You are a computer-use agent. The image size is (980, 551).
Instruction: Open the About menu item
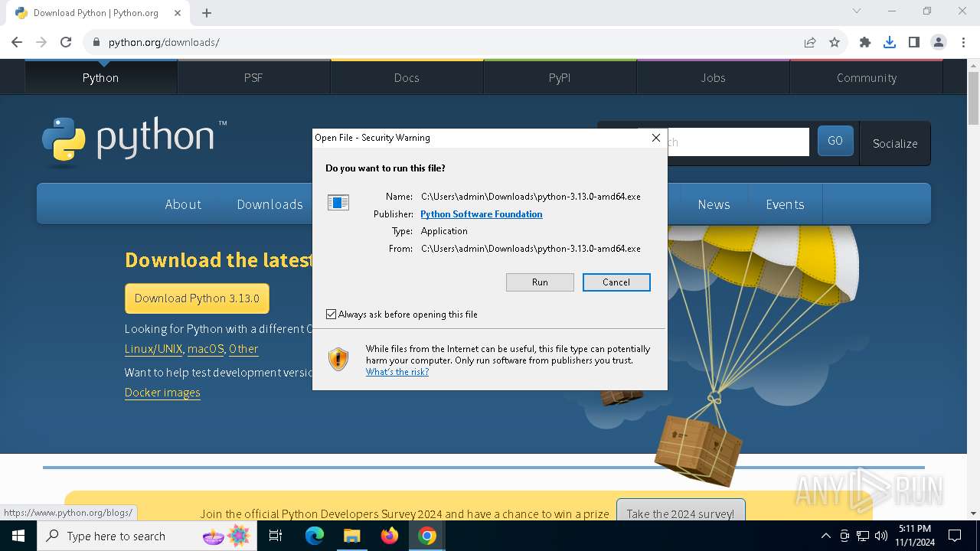[x=183, y=204]
